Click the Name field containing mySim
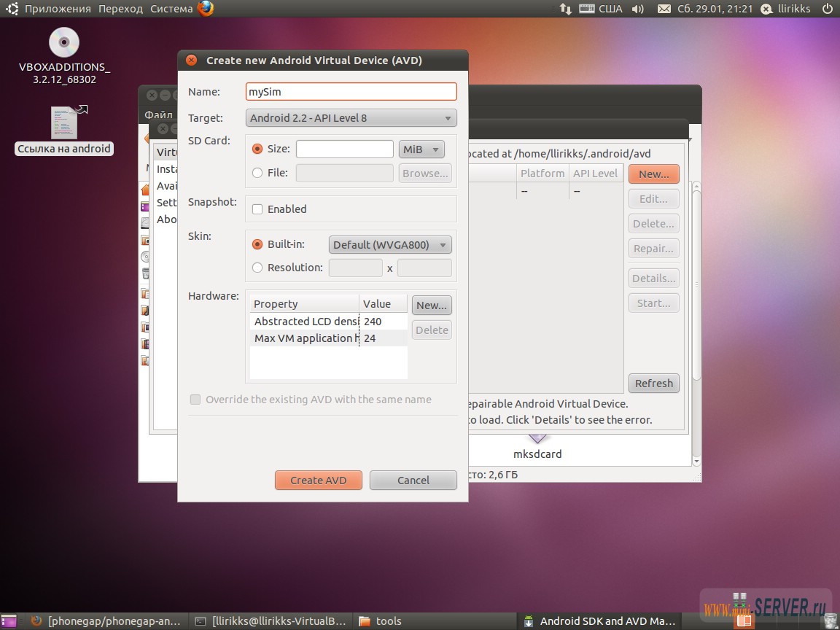This screenshot has height=630, width=840. pyautogui.click(x=351, y=92)
